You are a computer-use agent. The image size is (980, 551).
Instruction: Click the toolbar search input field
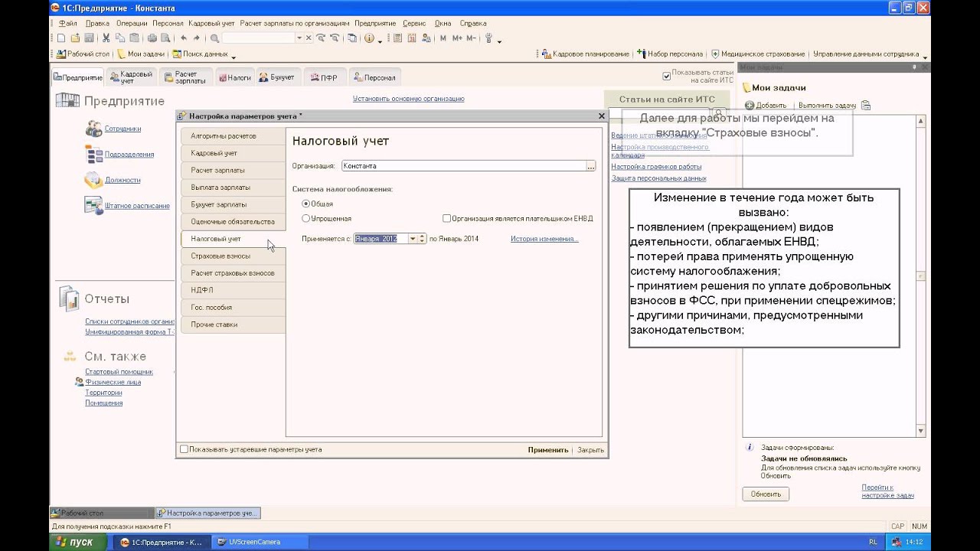coord(259,38)
